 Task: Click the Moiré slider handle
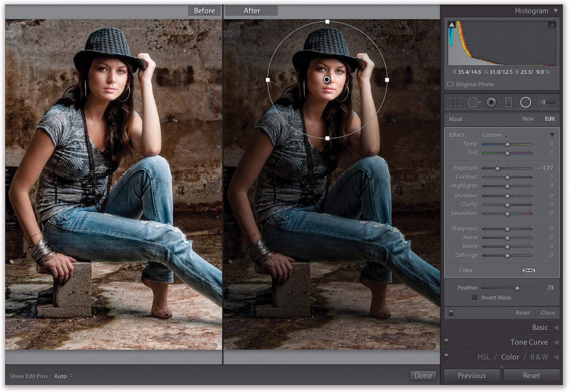point(507,247)
